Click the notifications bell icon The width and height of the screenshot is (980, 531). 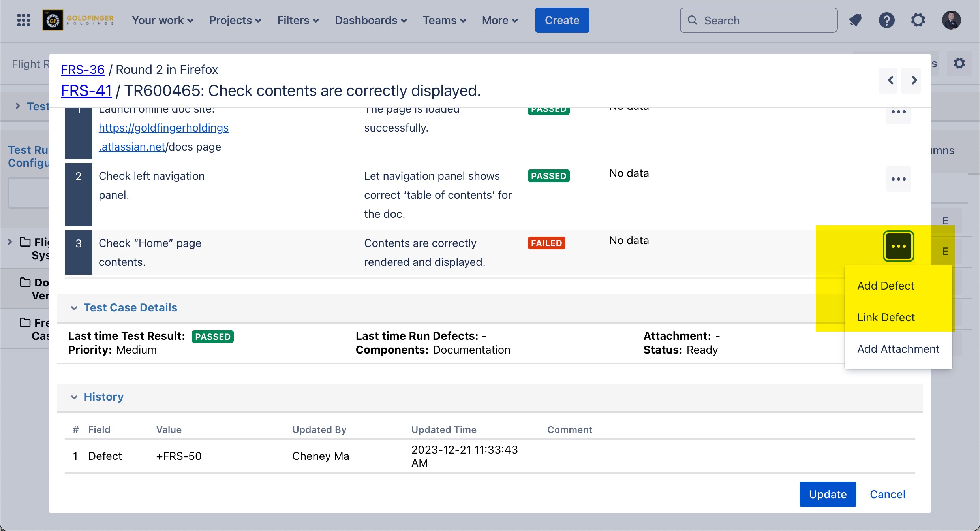point(855,20)
